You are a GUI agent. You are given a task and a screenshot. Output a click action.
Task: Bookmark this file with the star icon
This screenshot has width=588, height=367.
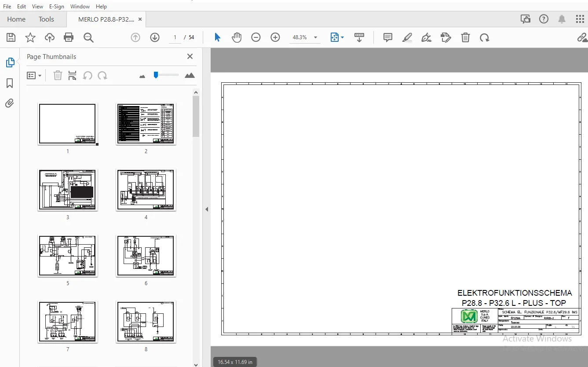click(30, 37)
